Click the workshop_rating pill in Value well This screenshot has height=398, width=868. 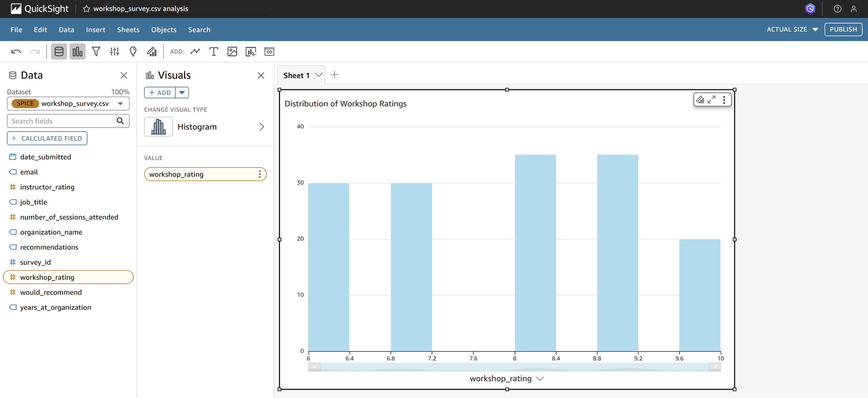click(x=205, y=174)
